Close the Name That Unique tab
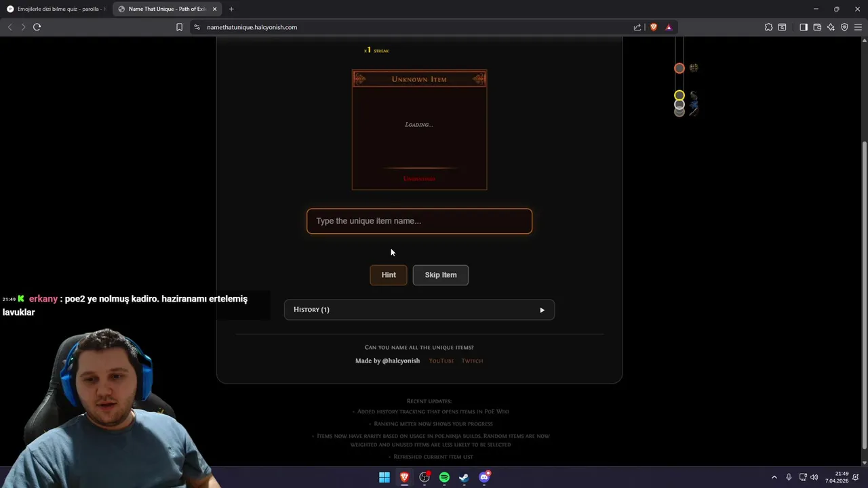 pos(215,9)
